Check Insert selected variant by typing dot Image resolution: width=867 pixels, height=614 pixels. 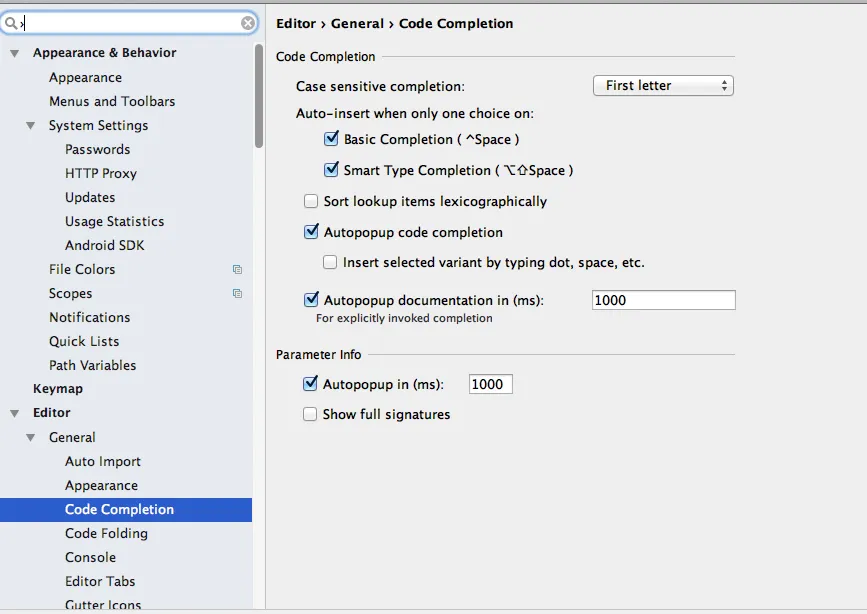pyautogui.click(x=330, y=263)
